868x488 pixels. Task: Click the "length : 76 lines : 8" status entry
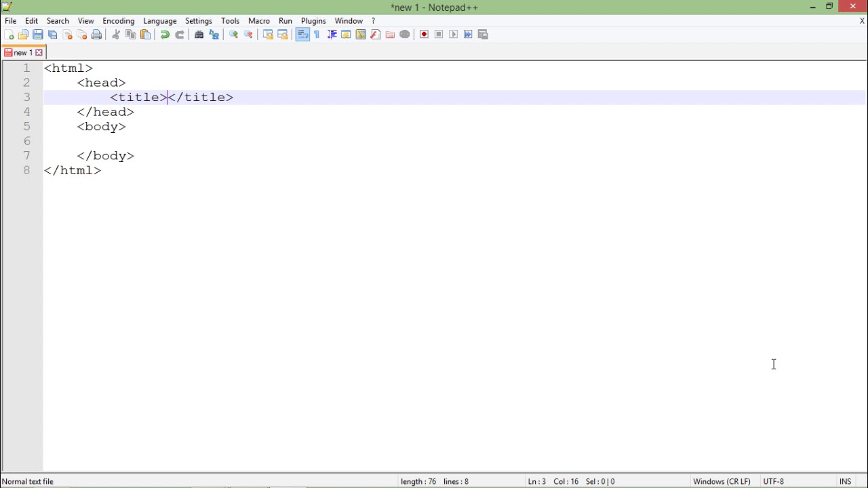pyautogui.click(x=435, y=481)
